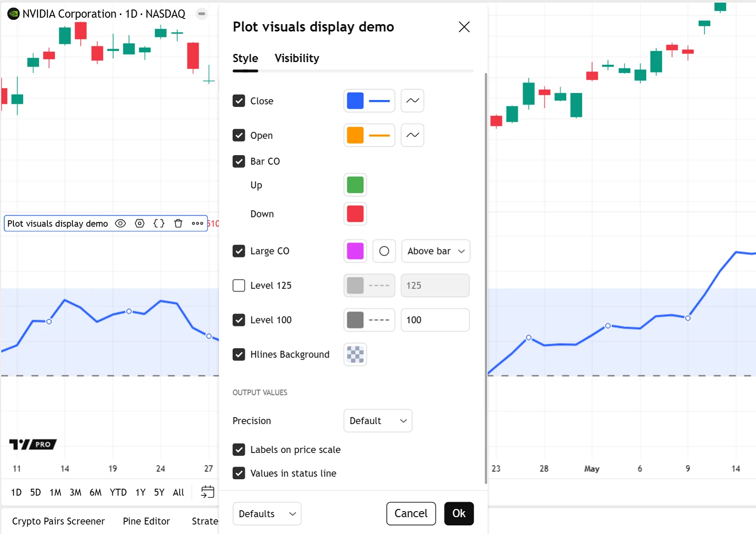Open source code braces icon in legend
The height and width of the screenshot is (534, 756).
click(x=159, y=223)
